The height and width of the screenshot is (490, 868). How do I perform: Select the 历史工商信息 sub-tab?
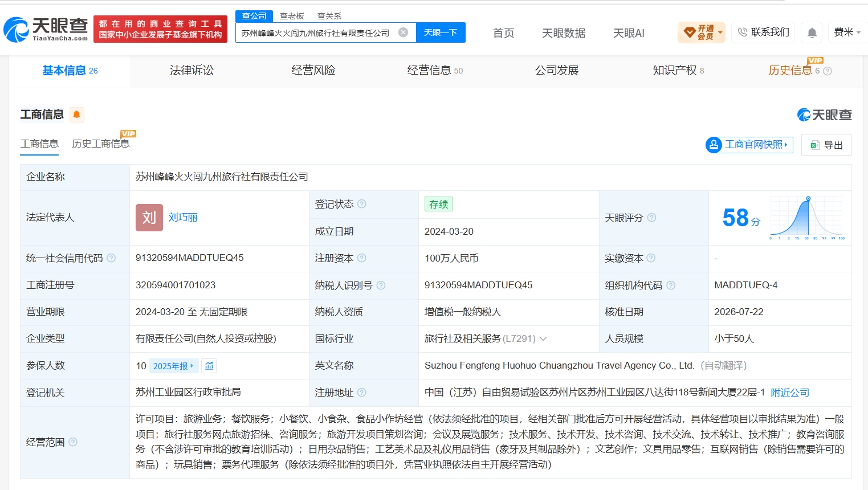(101, 144)
